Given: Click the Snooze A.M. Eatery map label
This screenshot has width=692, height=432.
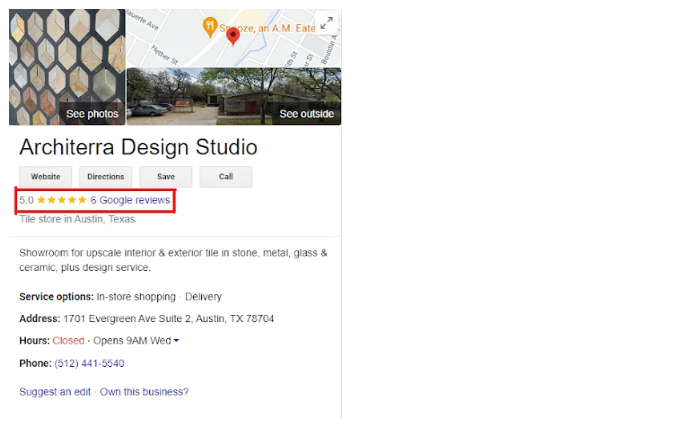Looking at the screenshot, I should tap(267, 28).
